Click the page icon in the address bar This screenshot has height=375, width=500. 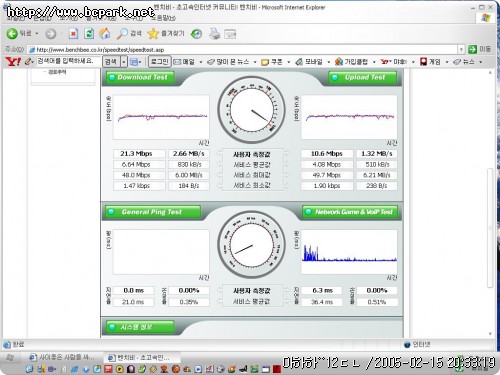point(32,50)
